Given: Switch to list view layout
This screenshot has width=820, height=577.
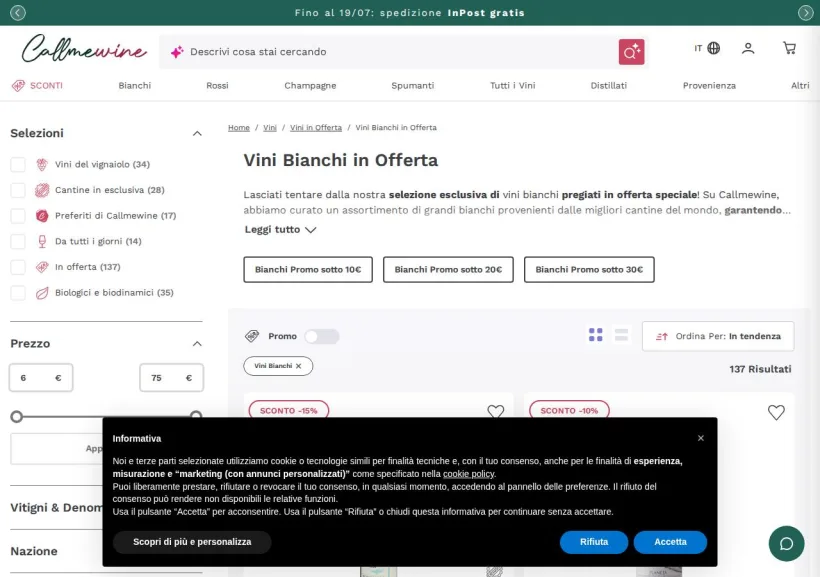Looking at the screenshot, I should click(621, 335).
